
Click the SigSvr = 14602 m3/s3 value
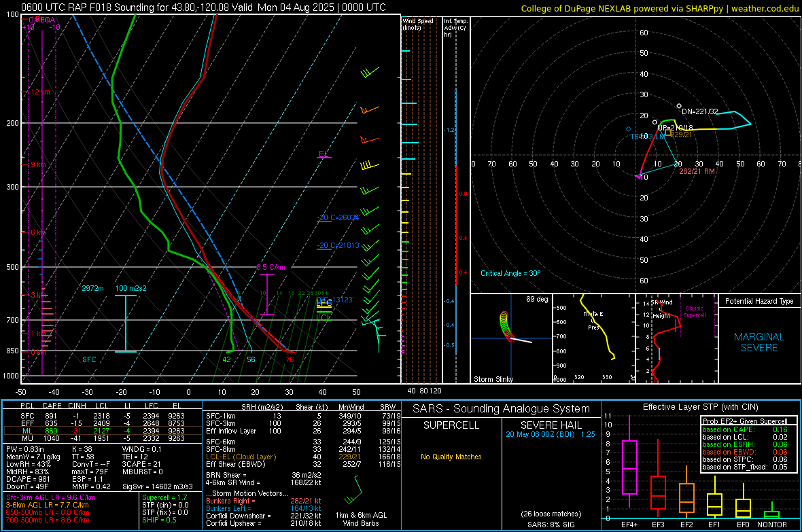158,487
